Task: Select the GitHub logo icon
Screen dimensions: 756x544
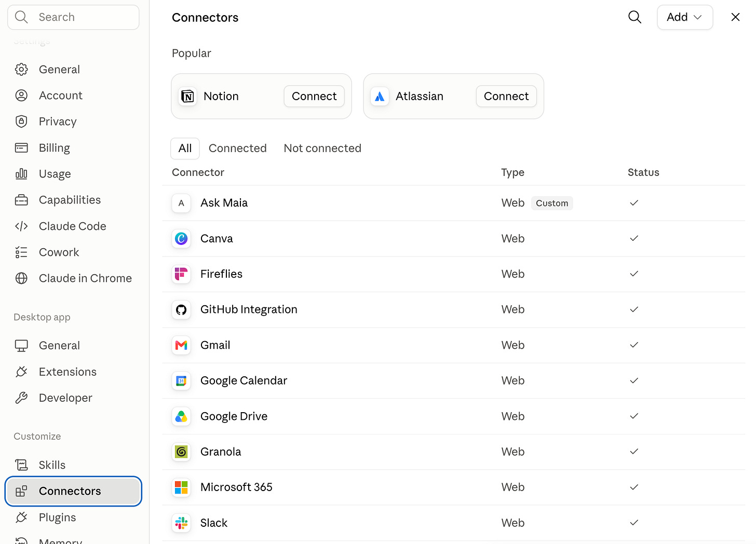Action: [x=181, y=310]
